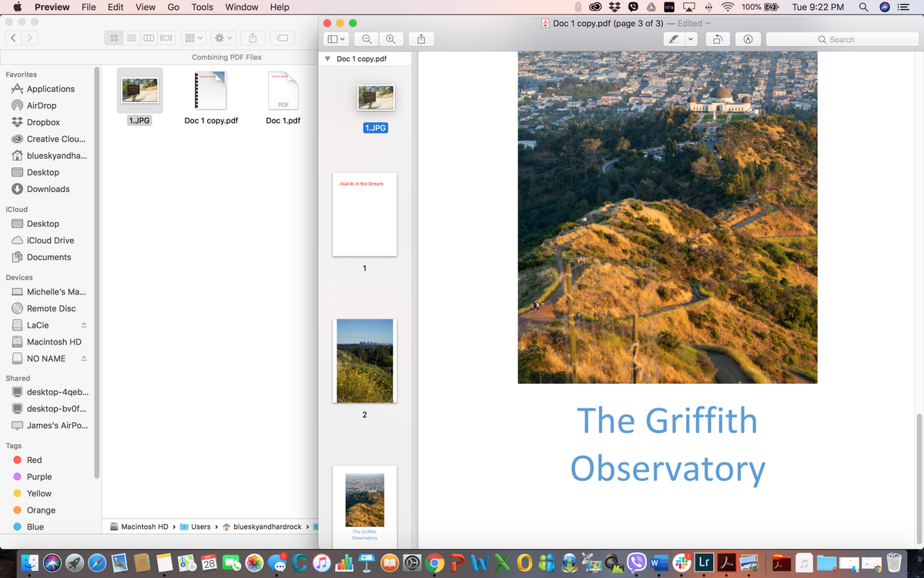Click Finder share button

tap(253, 38)
